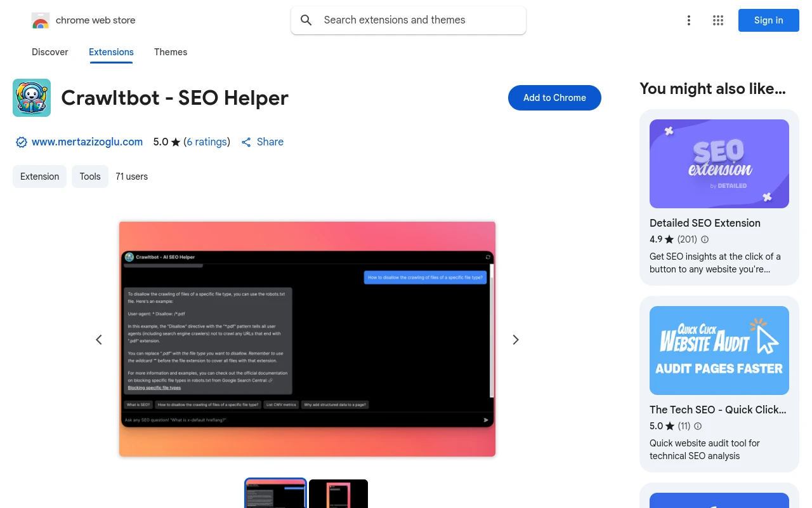Screen dimensions: 812x508
Task: Click the Share icon
Action: 246,142
